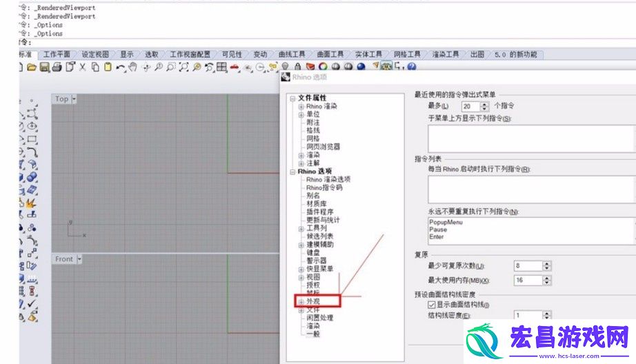Collapse the 文件属性 tree node

[292, 99]
